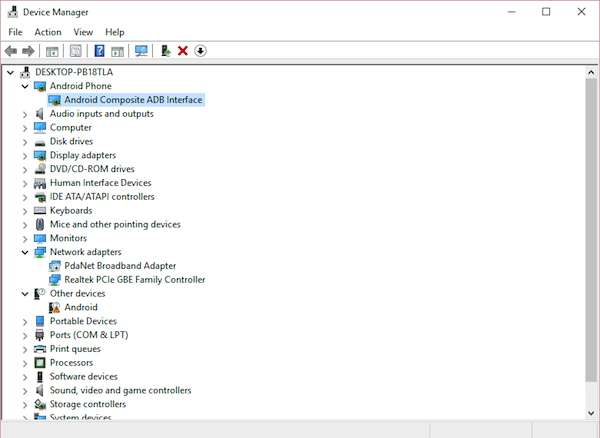Expand Sound, video and game controllers

point(25,391)
